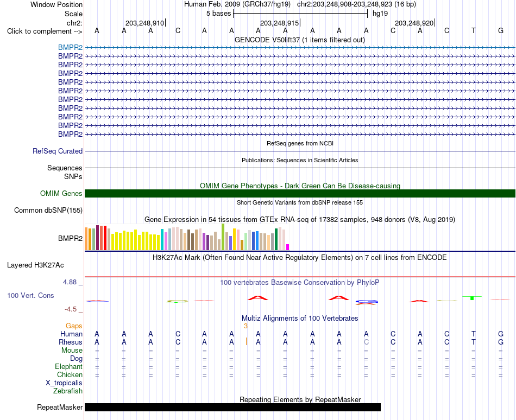The width and height of the screenshot is (516, 420).
Task: Open the Common dbSNP(155) track label
Action: tap(48, 211)
